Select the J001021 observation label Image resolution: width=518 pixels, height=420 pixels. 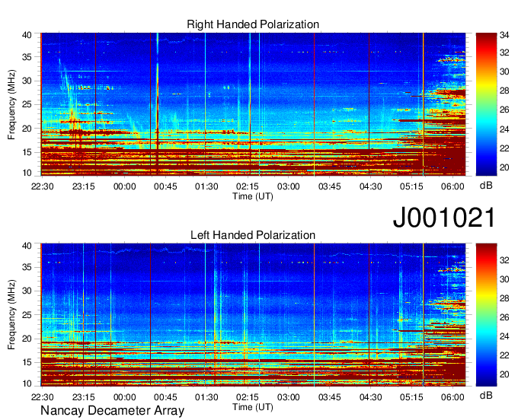(x=444, y=218)
